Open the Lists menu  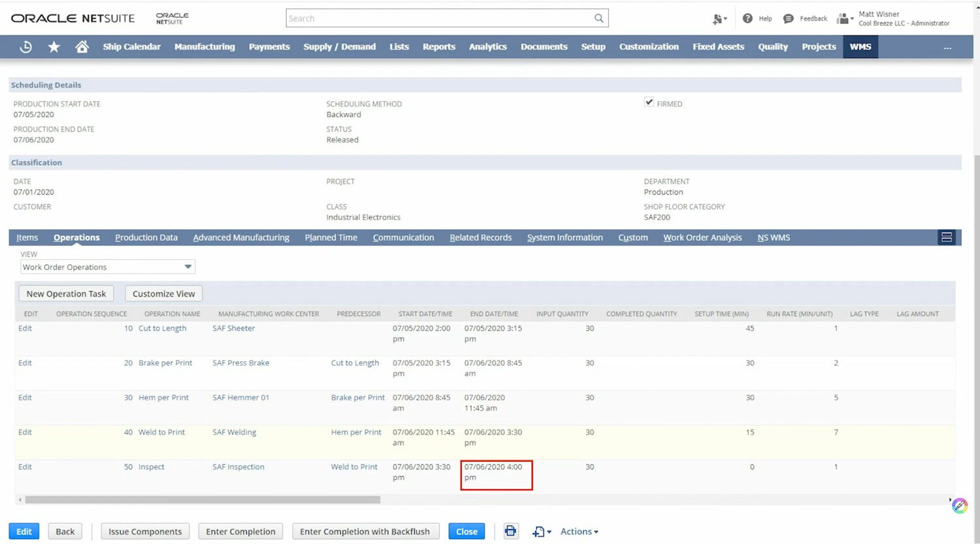pos(399,47)
